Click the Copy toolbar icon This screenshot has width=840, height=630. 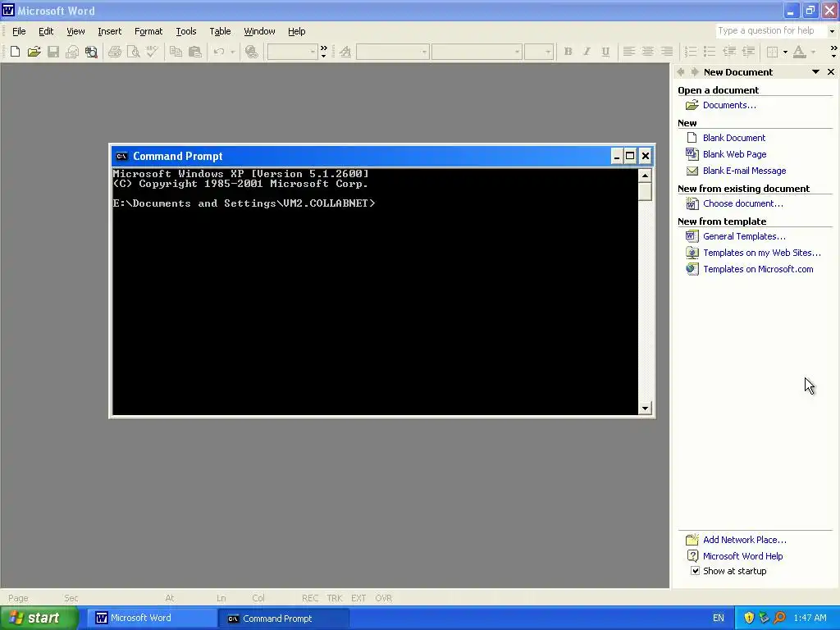click(x=176, y=52)
